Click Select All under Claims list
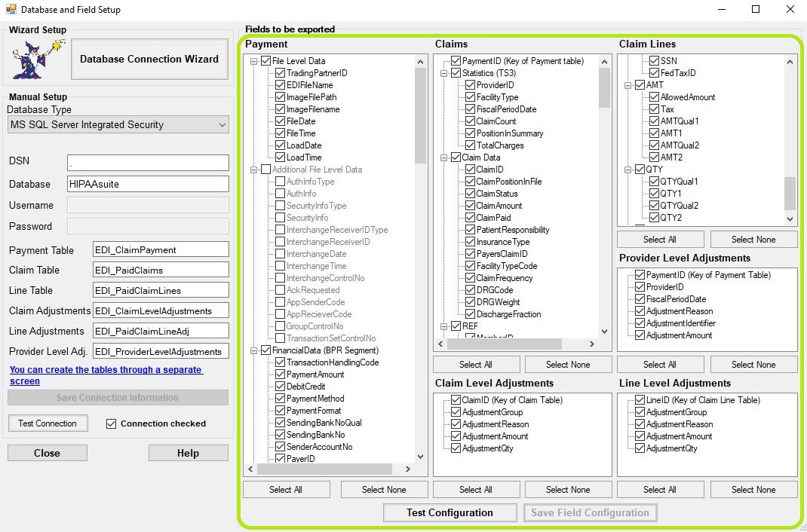 [476, 365]
